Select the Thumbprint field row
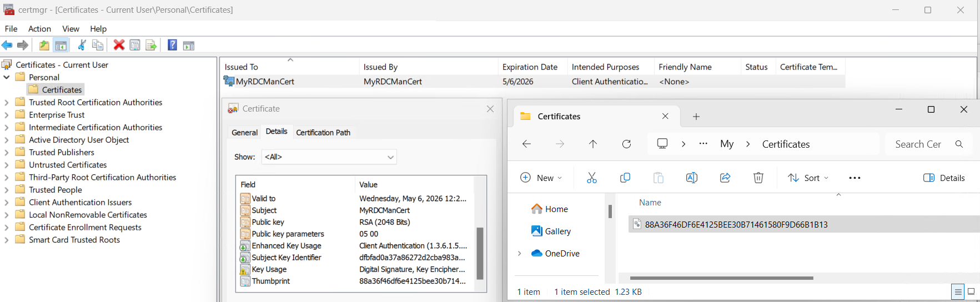Viewport: 980px width, 302px height. coord(356,281)
